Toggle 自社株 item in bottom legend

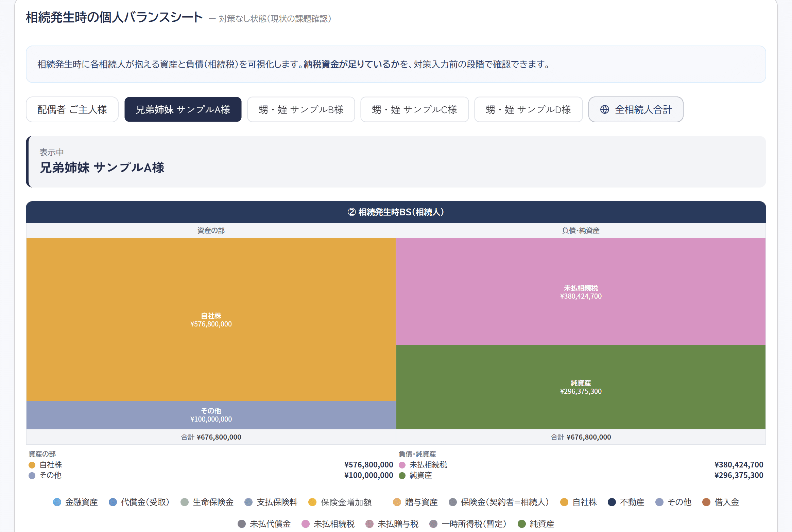tap(579, 502)
